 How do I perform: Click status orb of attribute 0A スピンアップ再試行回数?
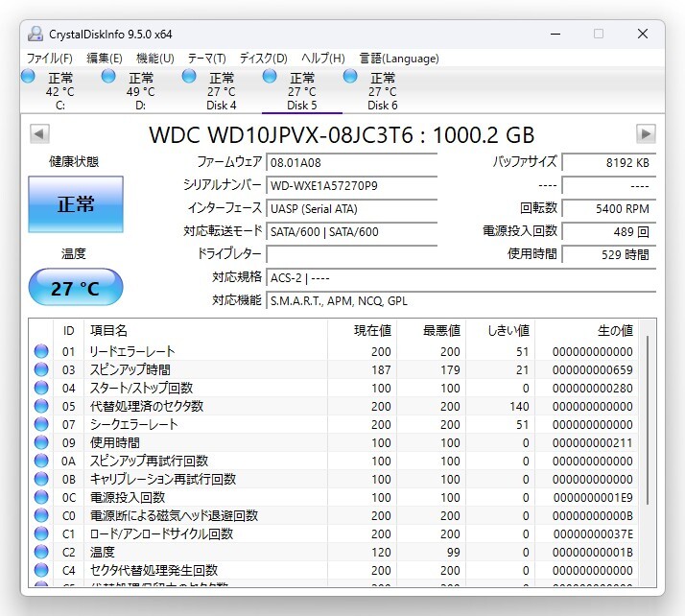click(x=41, y=461)
